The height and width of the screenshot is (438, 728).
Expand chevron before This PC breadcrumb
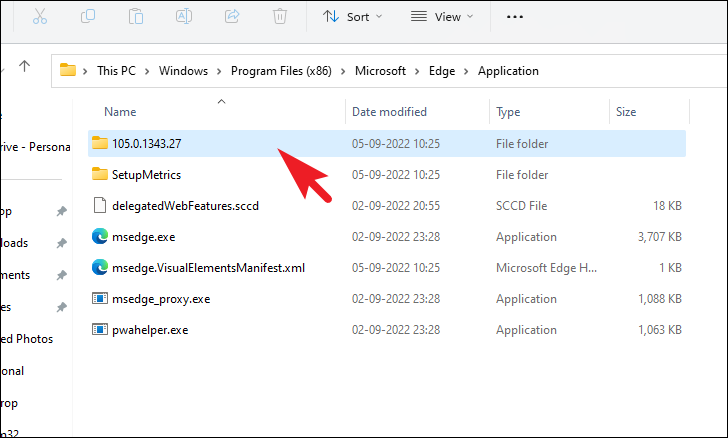coord(85,71)
